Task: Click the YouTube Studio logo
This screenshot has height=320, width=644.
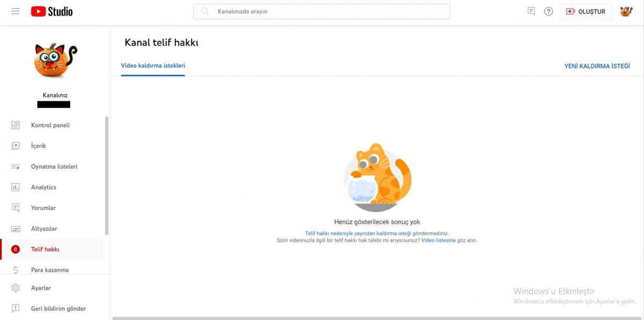Action: click(x=52, y=11)
